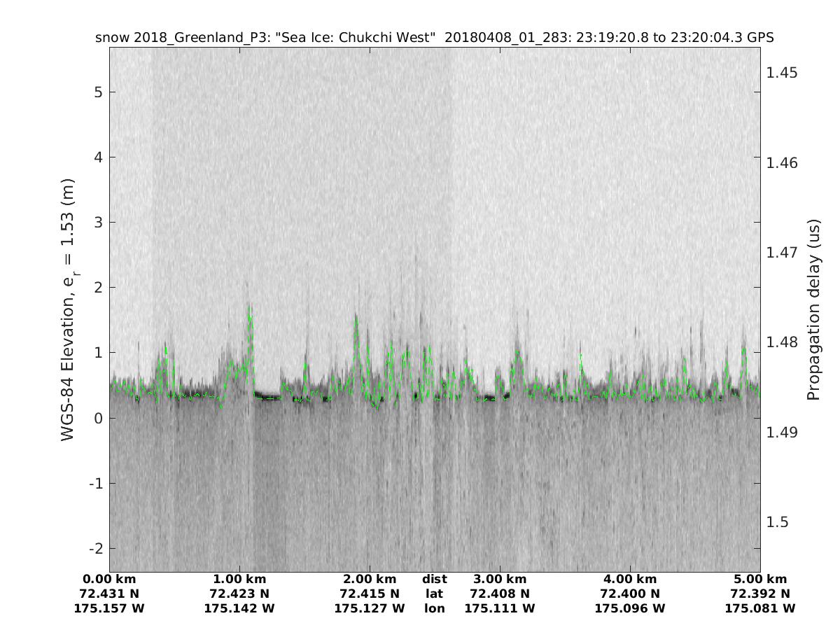
Task: Click the "72.431 N" latitude label
Action: [x=109, y=594]
